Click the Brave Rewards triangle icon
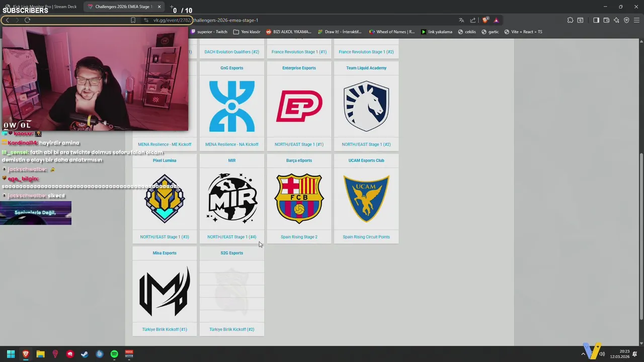Screen dimensions: 644x362 click(x=496, y=20)
